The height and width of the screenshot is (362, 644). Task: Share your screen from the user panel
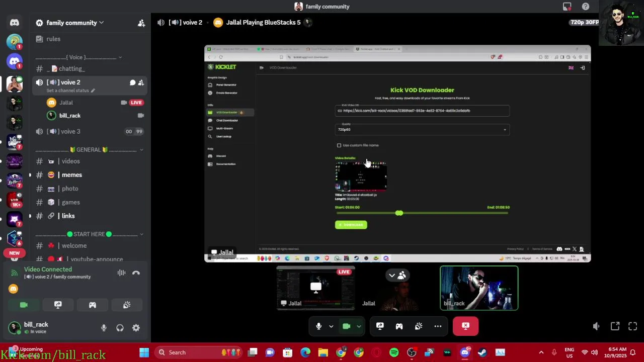click(x=58, y=305)
